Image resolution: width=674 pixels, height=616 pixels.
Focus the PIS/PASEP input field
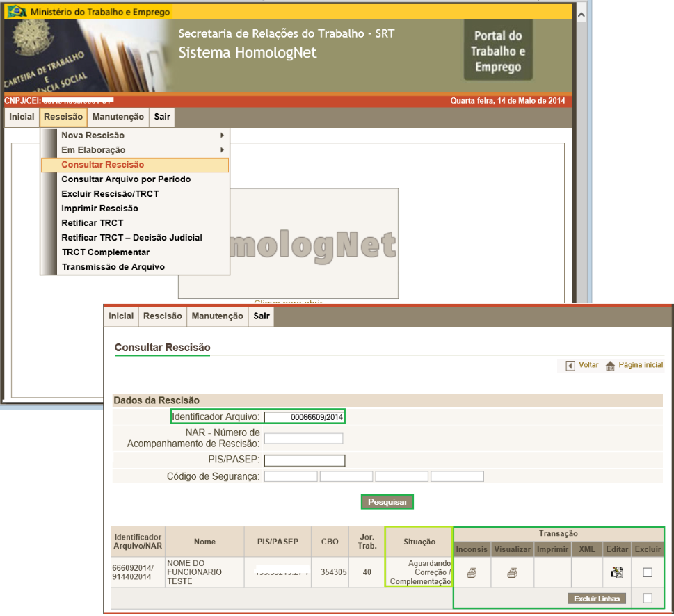point(305,460)
